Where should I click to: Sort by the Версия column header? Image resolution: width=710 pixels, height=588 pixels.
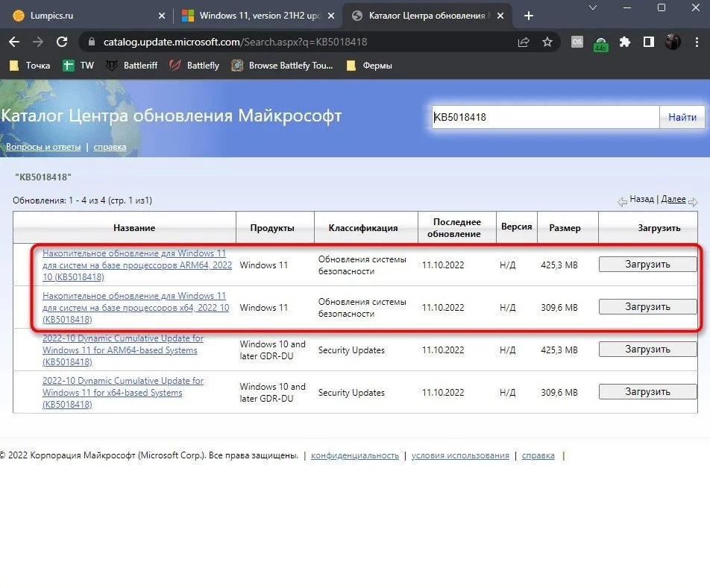[517, 227]
